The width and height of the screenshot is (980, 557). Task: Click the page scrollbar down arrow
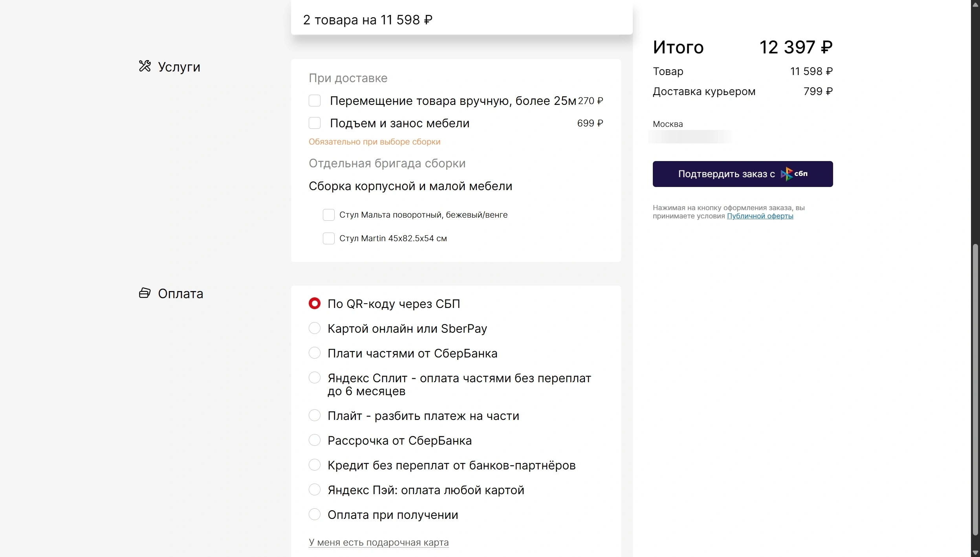pyautogui.click(x=975, y=552)
